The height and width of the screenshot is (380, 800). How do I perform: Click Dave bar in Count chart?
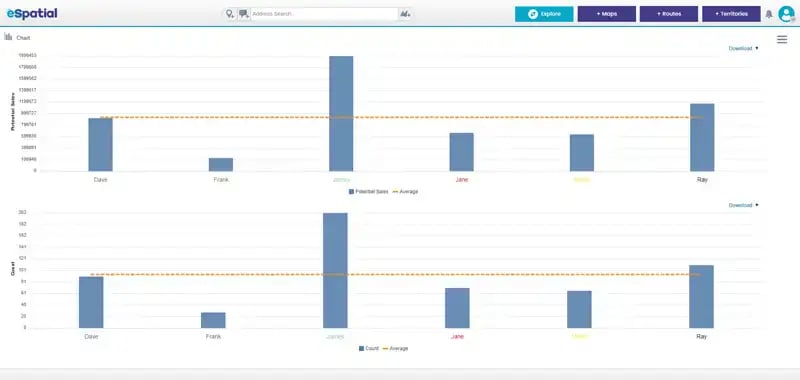point(91,302)
